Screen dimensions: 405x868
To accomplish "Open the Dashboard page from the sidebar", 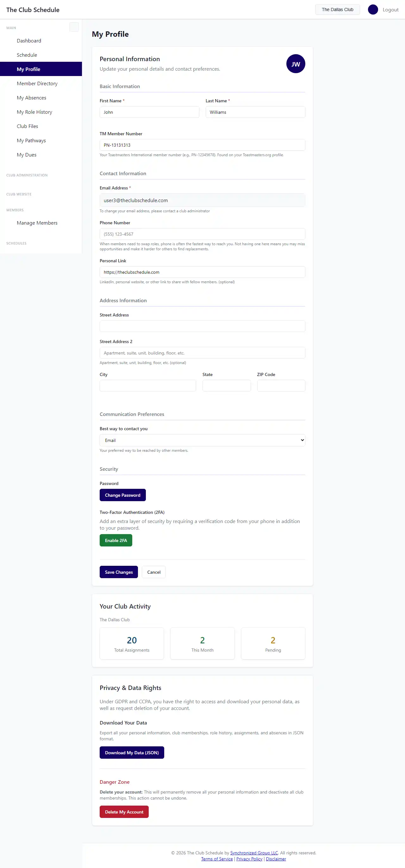I will [x=29, y=41].
